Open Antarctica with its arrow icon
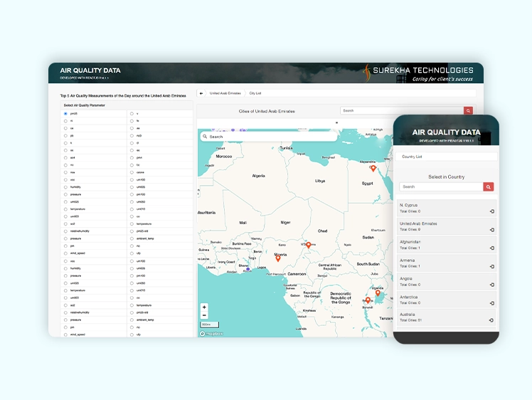The image size is (532, 400). [492, 303]
